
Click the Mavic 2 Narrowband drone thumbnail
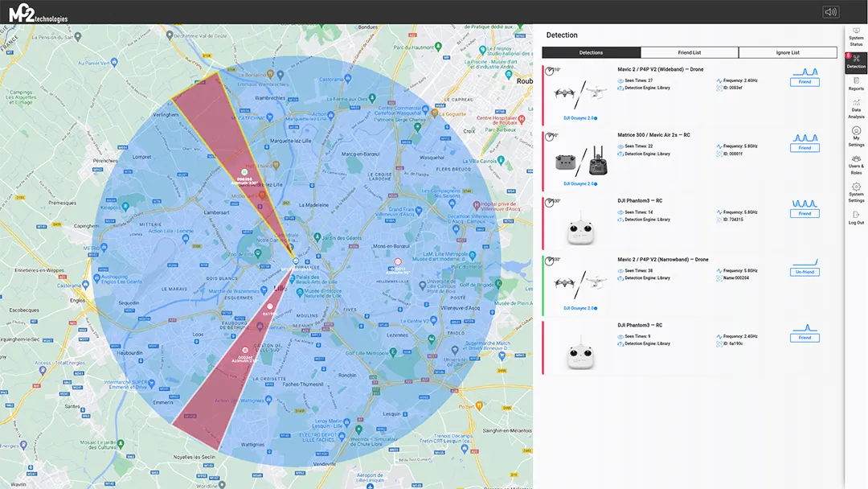click(x=579, y=284)
